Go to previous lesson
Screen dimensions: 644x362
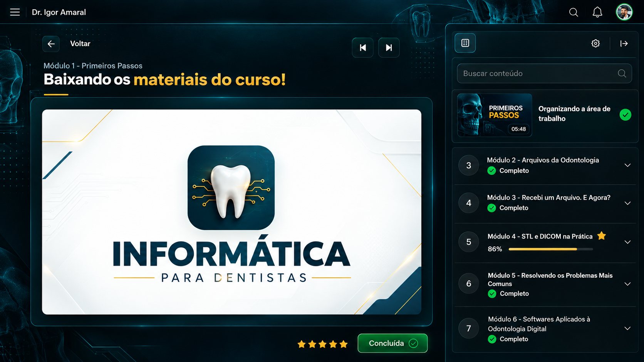pos(363,48)
